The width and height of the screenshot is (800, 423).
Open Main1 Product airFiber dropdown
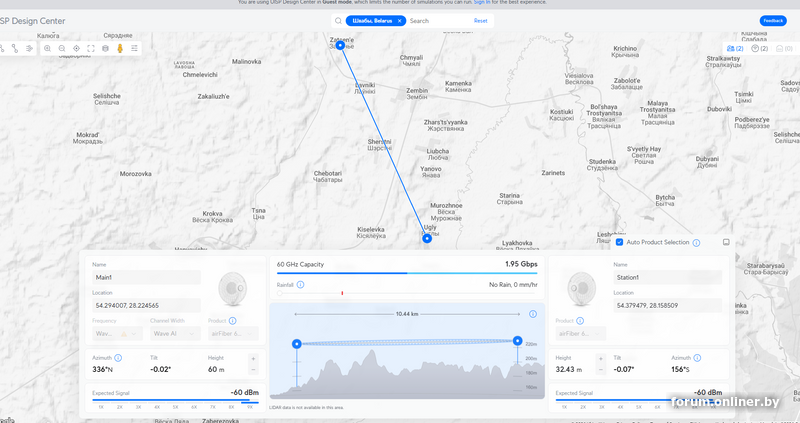click(233, 334)
